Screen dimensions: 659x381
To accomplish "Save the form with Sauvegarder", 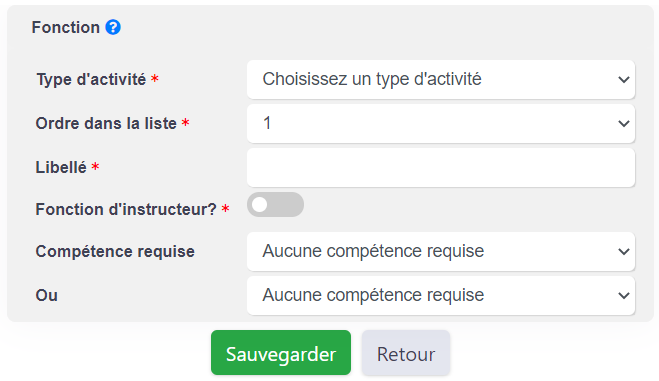I will (281, 352).
